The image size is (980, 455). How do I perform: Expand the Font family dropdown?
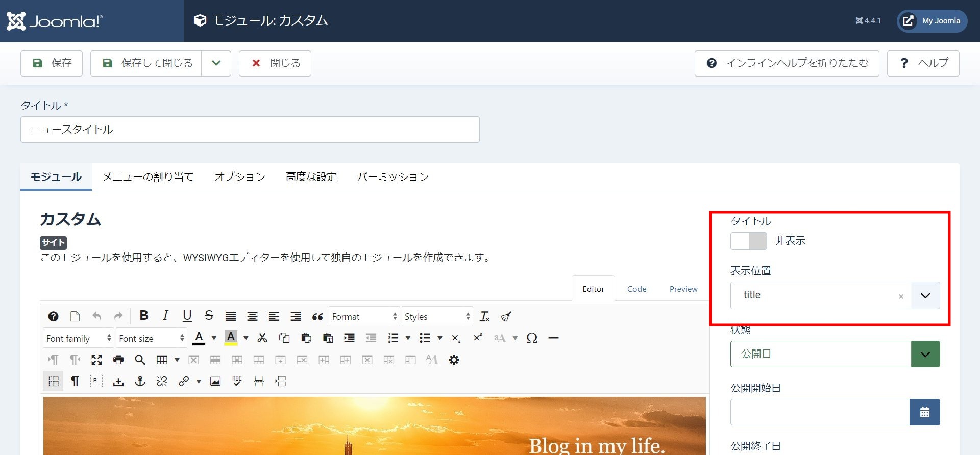click(x=78, y=339)
